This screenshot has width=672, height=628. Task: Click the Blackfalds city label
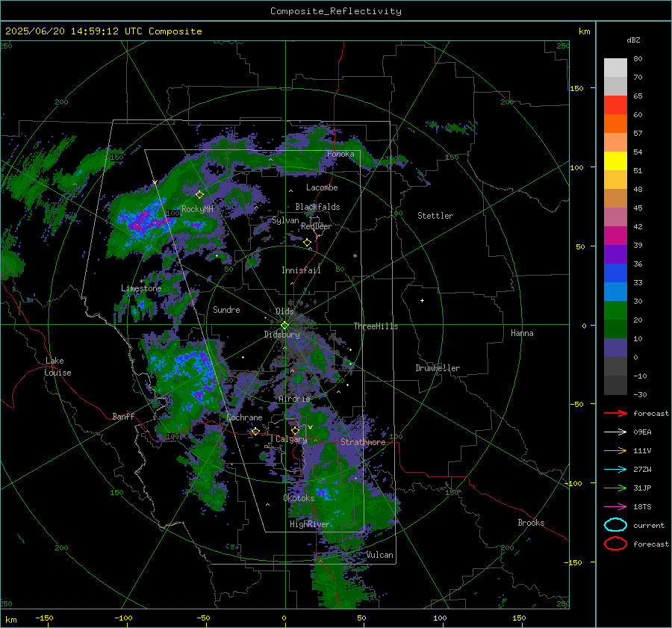(x=317, y=207)
